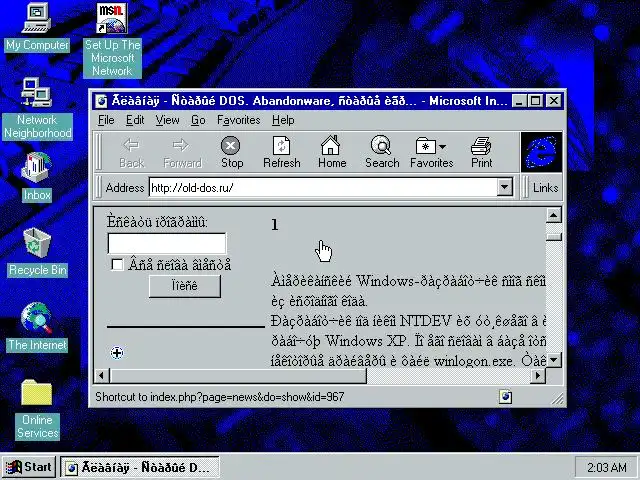Open the Help menu

[283, 120]
